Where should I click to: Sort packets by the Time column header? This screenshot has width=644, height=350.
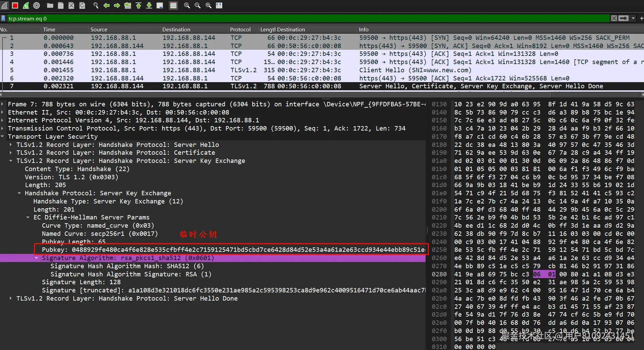pos(65,30)
